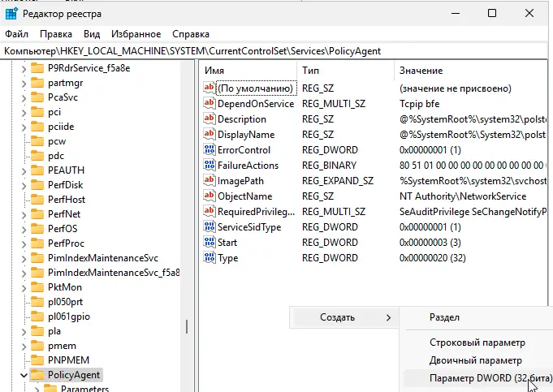Sort values by the Имя column header
Screen dimensions: 553x392
point(244,71)
